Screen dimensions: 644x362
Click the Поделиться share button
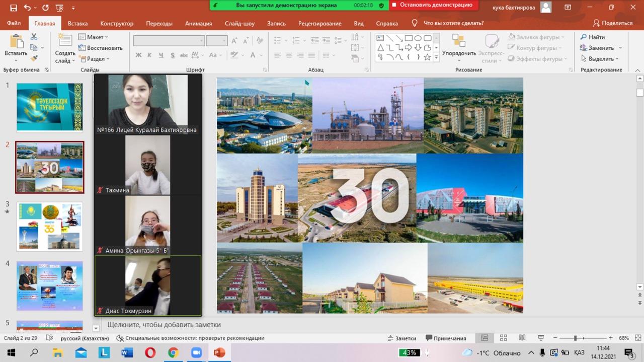[x=612, y=23]
